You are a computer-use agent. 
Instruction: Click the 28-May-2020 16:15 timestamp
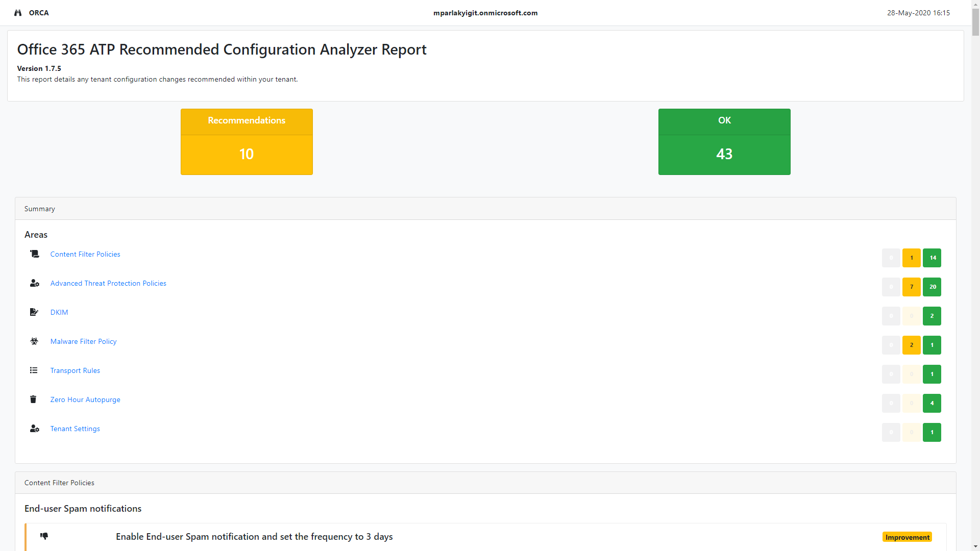[x=918, y=13]
